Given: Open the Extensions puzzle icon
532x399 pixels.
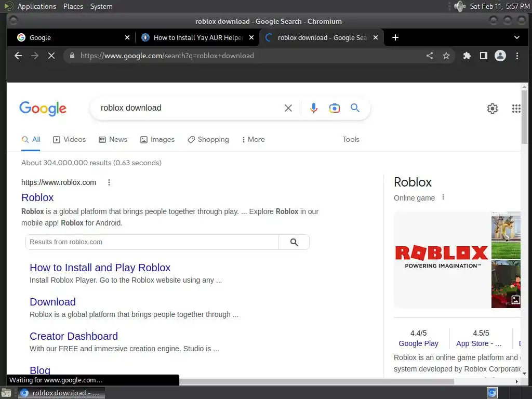Looking at the screenshot, I should tap(467, 56).
